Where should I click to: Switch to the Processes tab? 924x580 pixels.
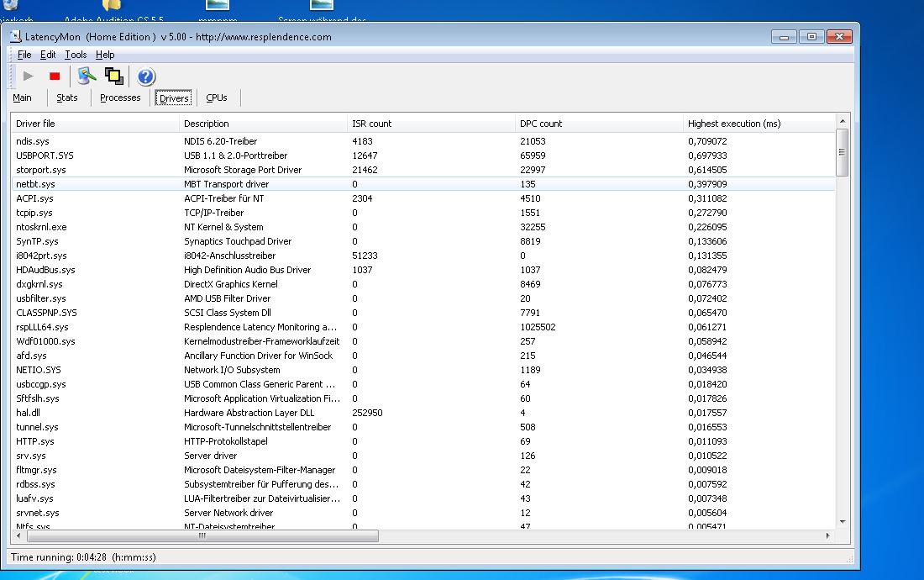pos(120,98)
